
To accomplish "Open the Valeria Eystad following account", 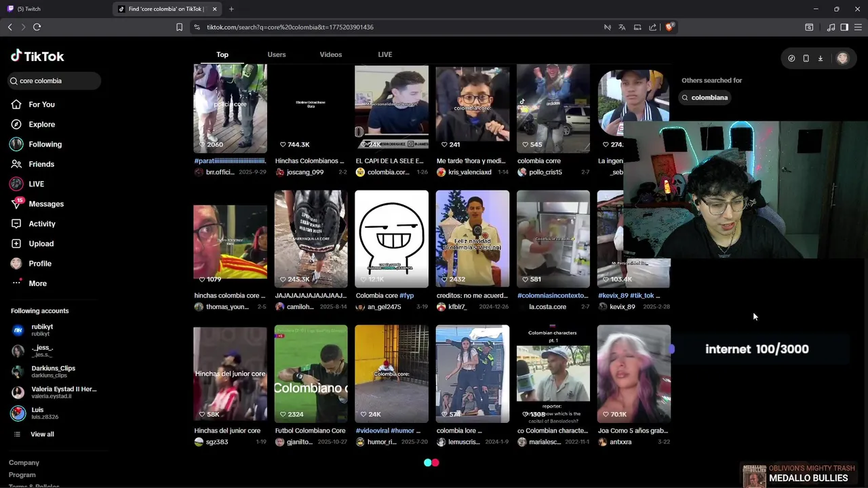I will coord(54,392).
